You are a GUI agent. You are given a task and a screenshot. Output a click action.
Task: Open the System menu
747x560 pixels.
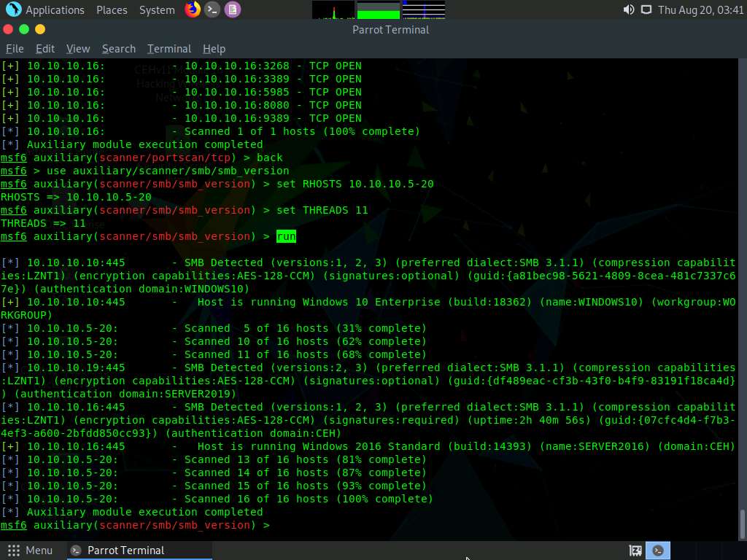[x=157, y=10]
